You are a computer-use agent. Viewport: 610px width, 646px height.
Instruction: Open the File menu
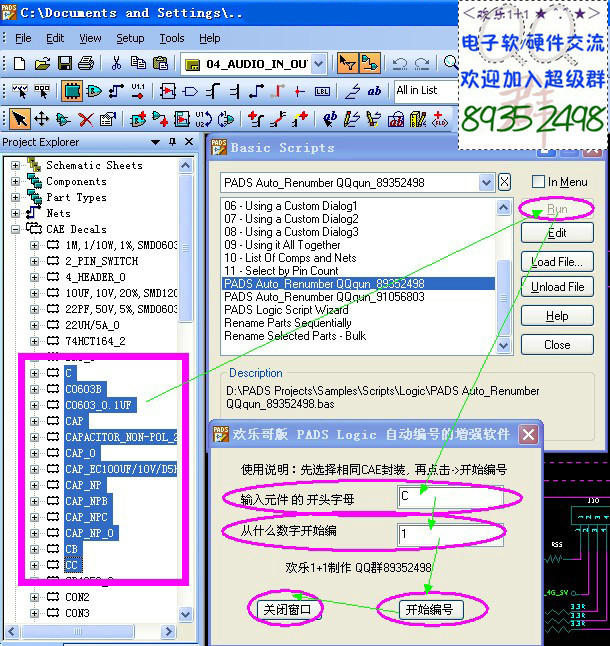[23, 38]
